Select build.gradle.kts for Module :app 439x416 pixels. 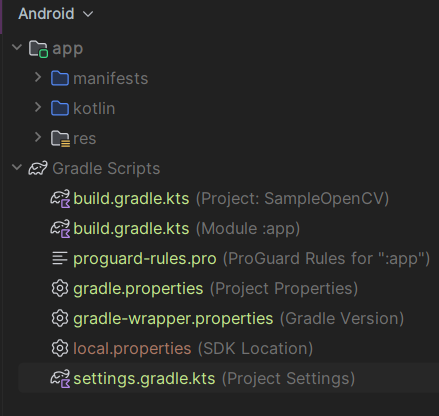[x=131, y=229]
